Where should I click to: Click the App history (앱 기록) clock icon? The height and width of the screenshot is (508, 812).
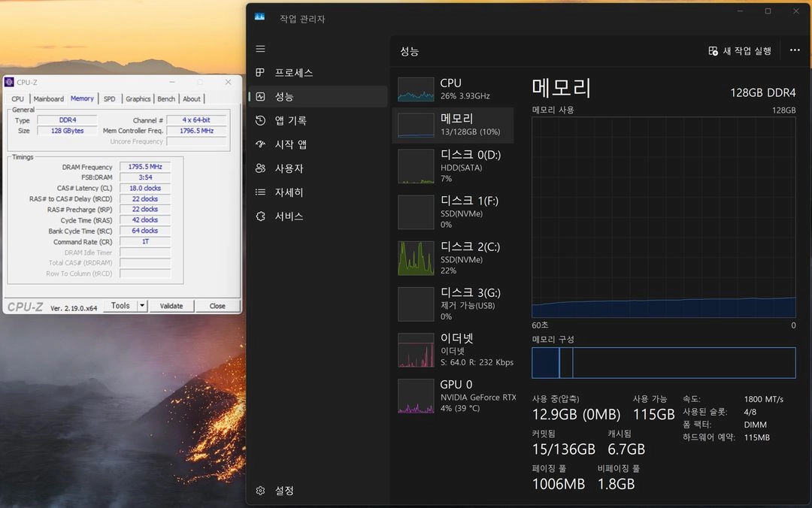click(x=260, y=121)
